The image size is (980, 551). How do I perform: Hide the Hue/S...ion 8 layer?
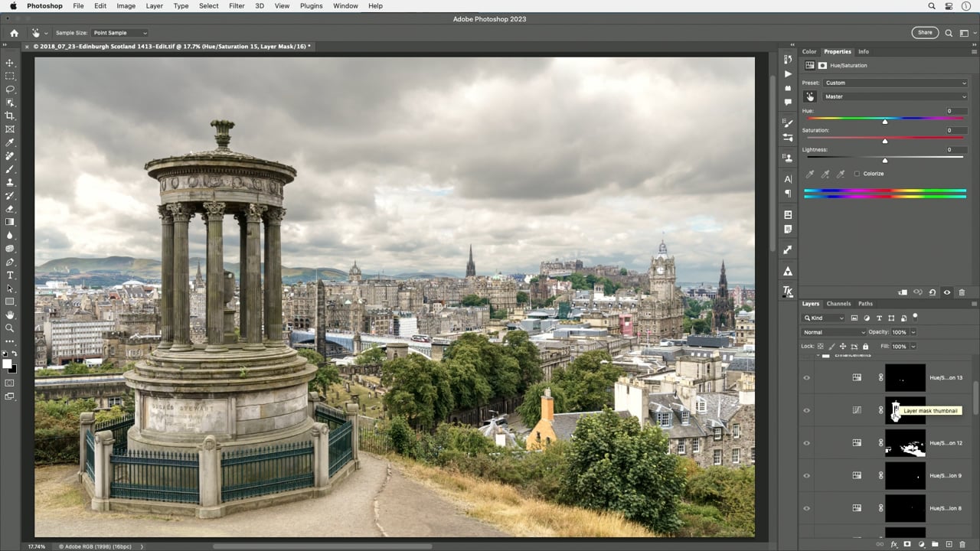click(806, 508)
